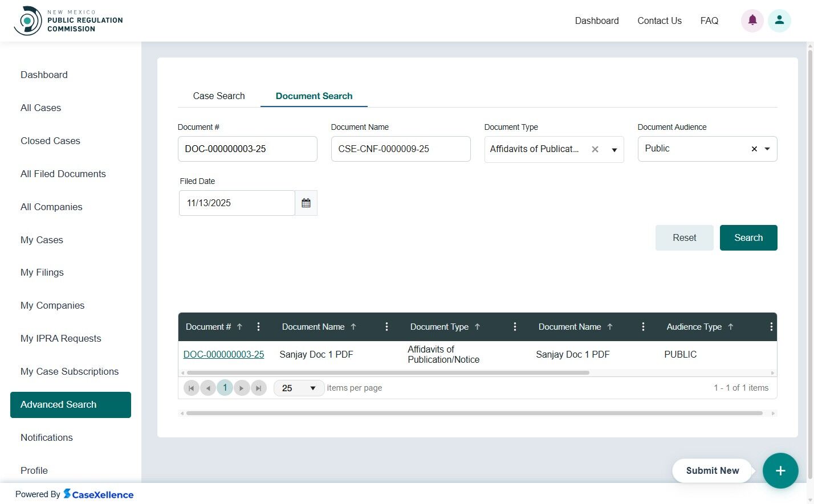
Task: Open document DOC-000000003-25 link
Action: 223,354
